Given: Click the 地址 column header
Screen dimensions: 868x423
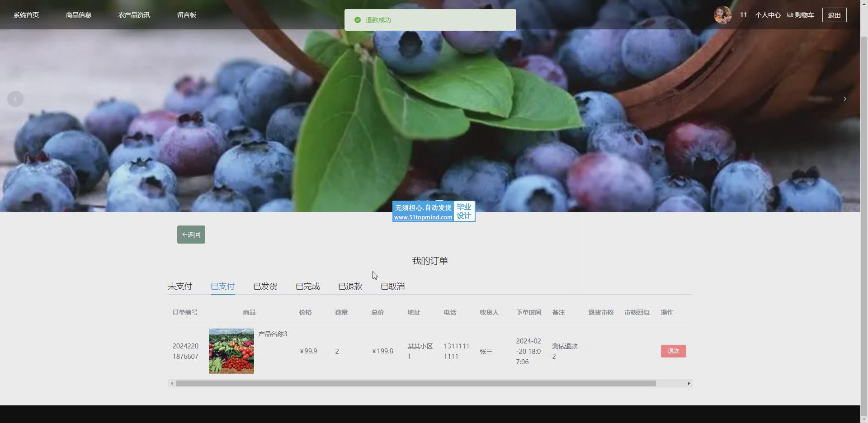Looking at the screenshot, I should [x=414, y=312].
